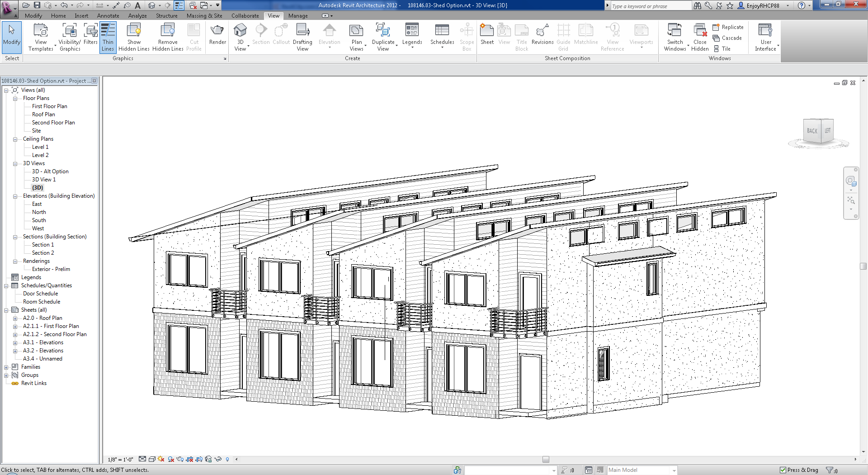Viewport: 868px width, 475px height.
Task: Click the Text tool in quick access toolbar
Action: tap(138, 5)
